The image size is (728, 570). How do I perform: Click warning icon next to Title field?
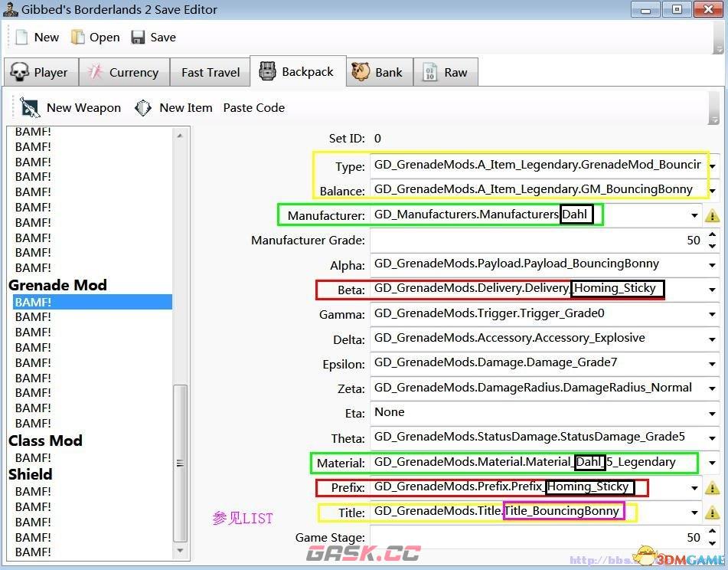(x=712, y=513)
